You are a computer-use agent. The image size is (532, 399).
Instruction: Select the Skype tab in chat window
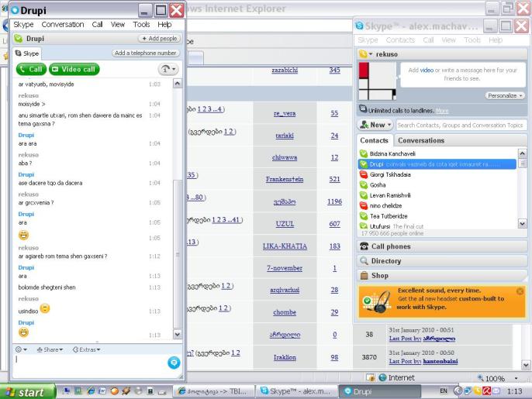27,53
